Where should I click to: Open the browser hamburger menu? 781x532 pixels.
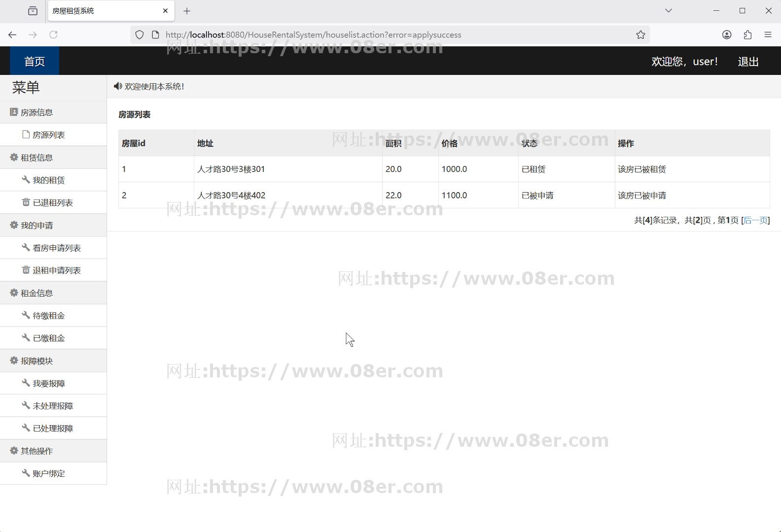[x=768, y=34]
